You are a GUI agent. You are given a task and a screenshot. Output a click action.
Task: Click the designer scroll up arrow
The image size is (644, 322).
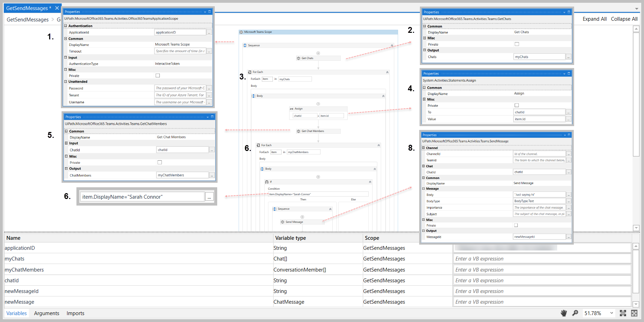pyautogui.click(x=636, y=29)
